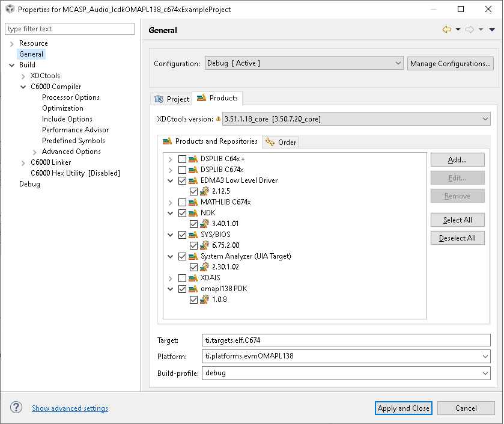Click the XDCtools version warning icon
504x424 pixels.
(218, 118)
